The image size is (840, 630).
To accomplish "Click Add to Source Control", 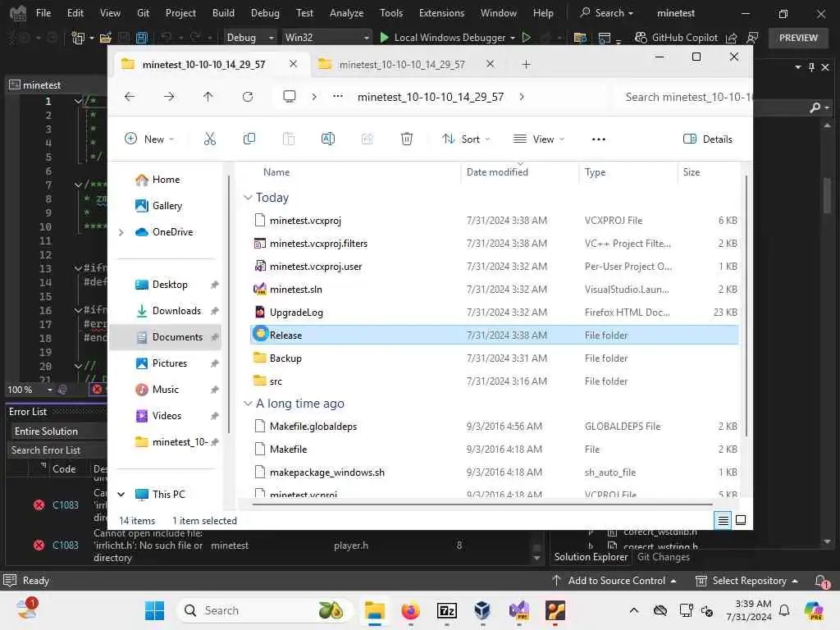I will 614,581.
